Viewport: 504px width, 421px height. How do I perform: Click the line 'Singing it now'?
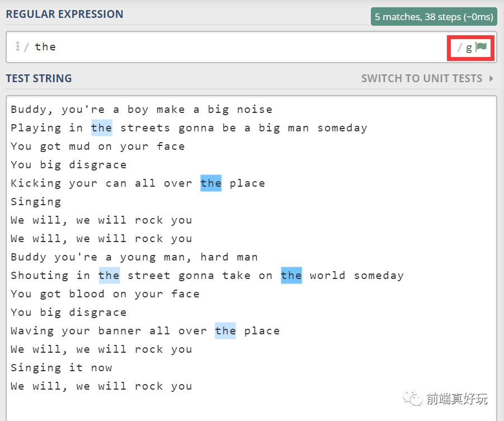[x=61, y=368]
